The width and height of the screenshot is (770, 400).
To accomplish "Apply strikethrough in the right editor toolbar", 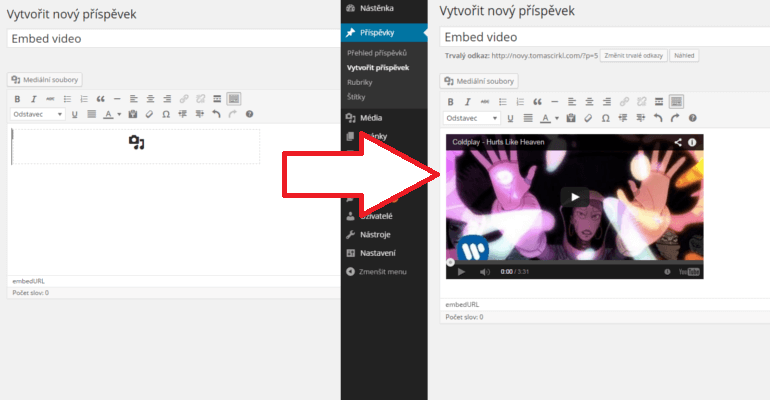I will pyautogui.click(x=485, y=102).
